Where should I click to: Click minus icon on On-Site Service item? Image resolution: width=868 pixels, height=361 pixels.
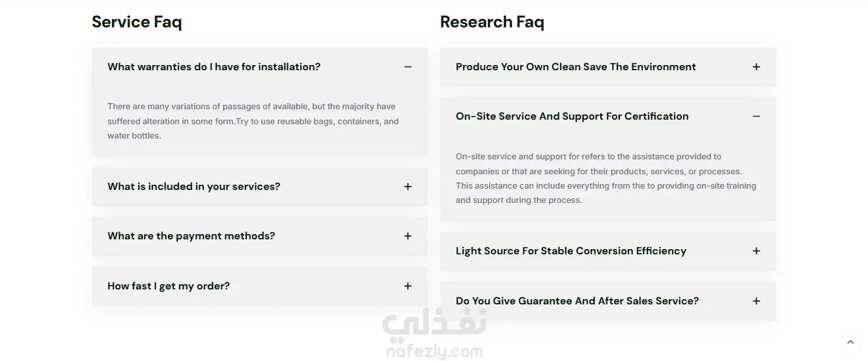click(x=756, y=116)
